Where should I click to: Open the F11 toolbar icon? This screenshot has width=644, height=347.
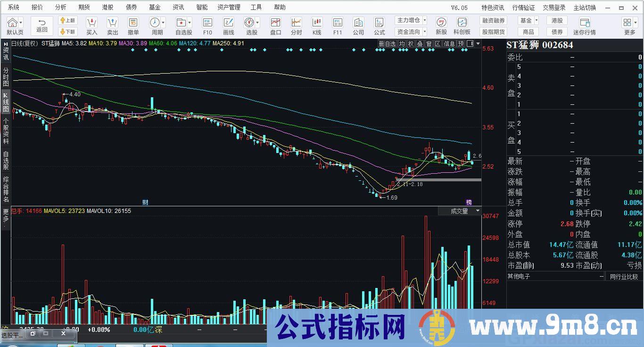point(338,23)
